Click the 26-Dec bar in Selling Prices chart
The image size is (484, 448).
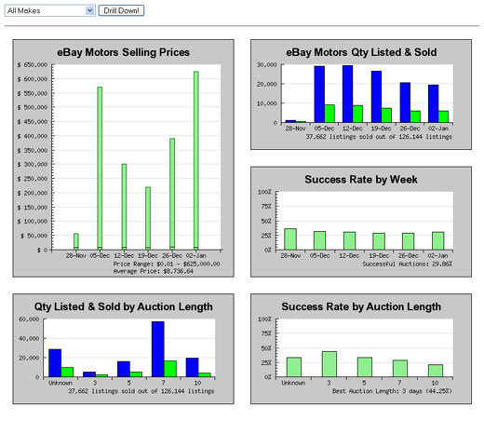coord(172,194)
